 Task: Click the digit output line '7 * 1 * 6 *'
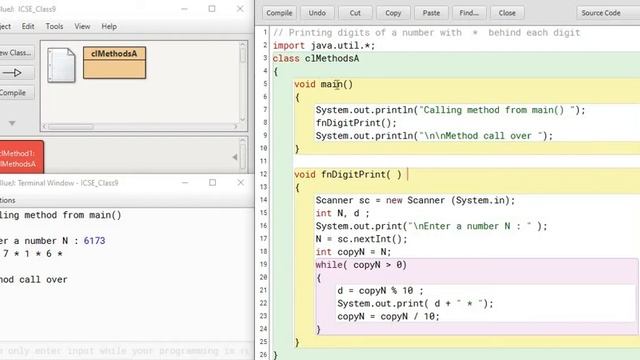point(32,254)
